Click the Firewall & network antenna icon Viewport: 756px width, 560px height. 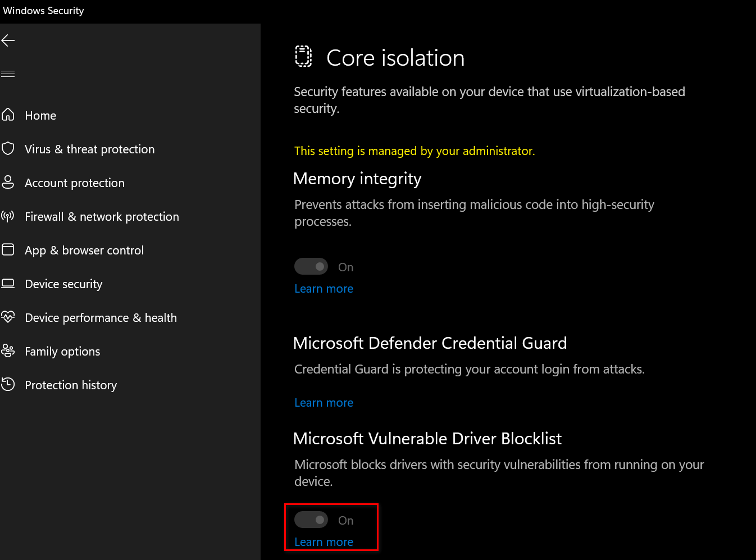point(8,216)
